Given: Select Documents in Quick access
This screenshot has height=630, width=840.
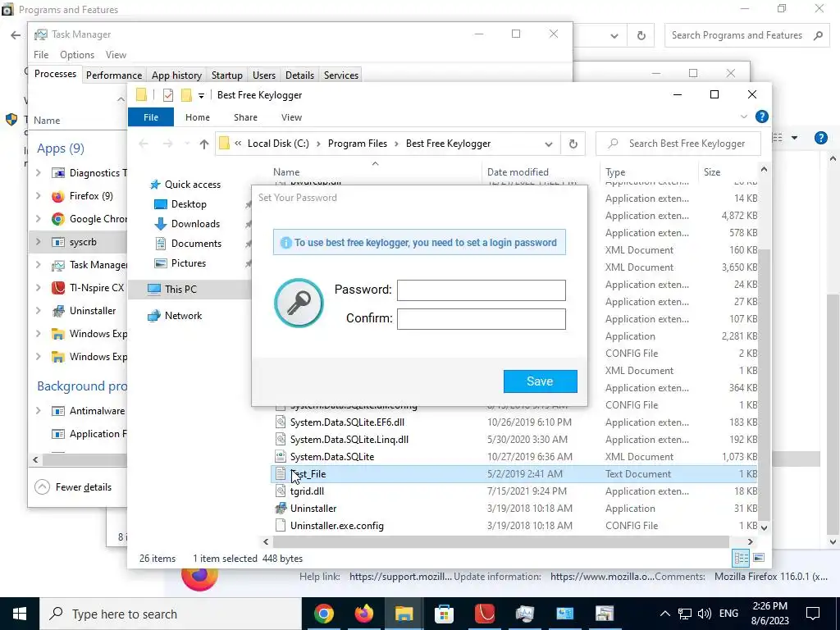Looking at the screenshot, I should (x=196, y=243).
